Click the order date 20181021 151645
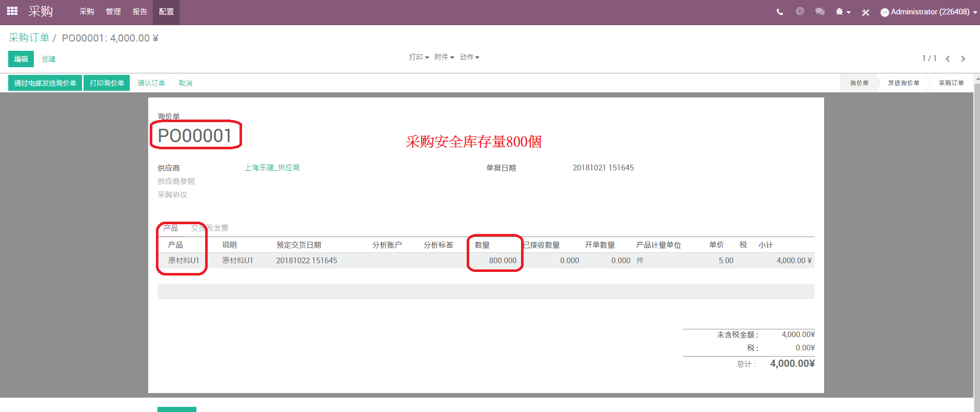Image resolution: width=980 pixels, height=412 pixels. click(603, 168)
